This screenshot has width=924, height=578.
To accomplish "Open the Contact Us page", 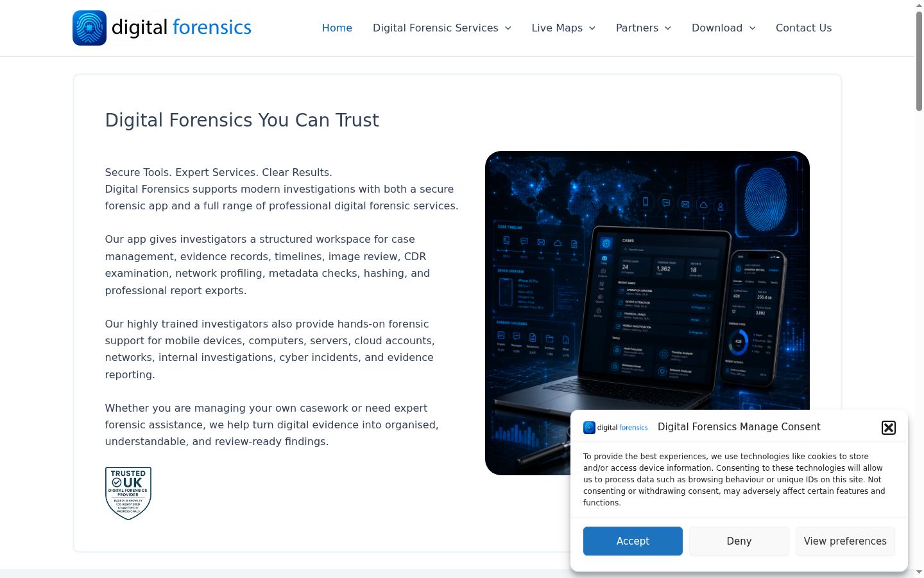I will pyautogui.click(x=803, y=28).
